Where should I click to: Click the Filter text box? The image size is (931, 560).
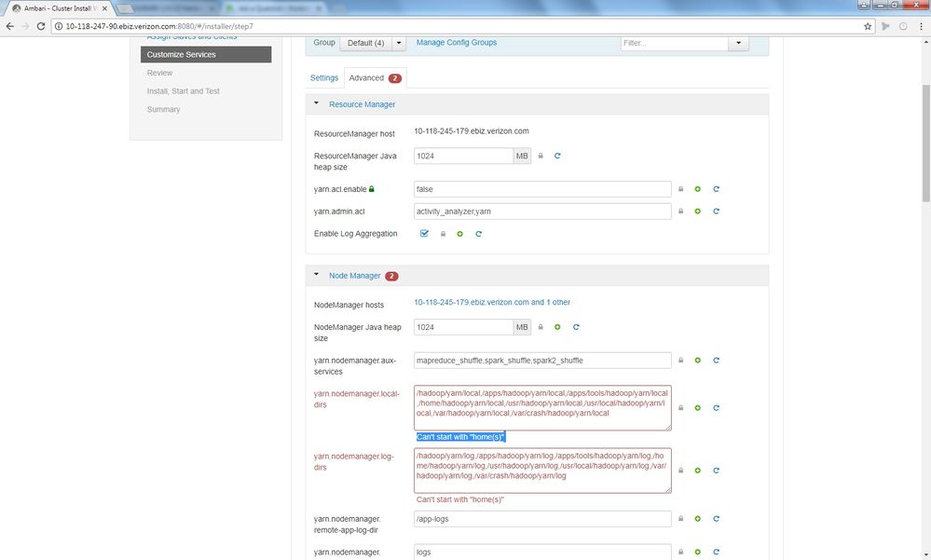pos(675,43)
